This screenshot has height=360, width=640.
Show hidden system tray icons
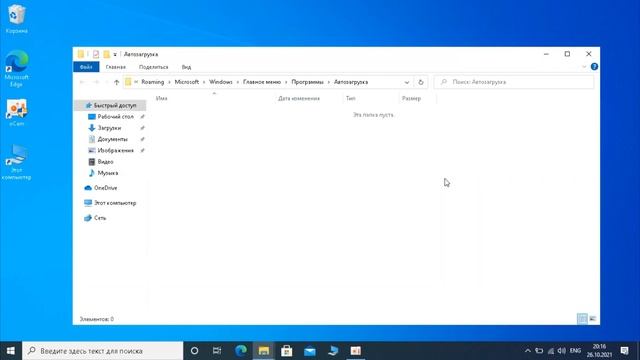[x=527, y=351]
